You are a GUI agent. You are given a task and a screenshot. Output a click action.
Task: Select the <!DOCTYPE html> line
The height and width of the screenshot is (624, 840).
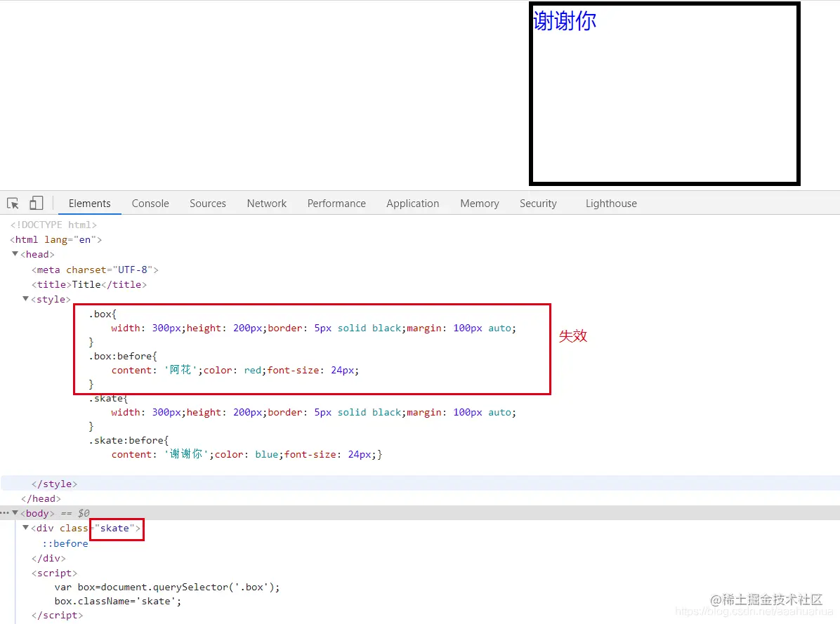tap(53, 225)
